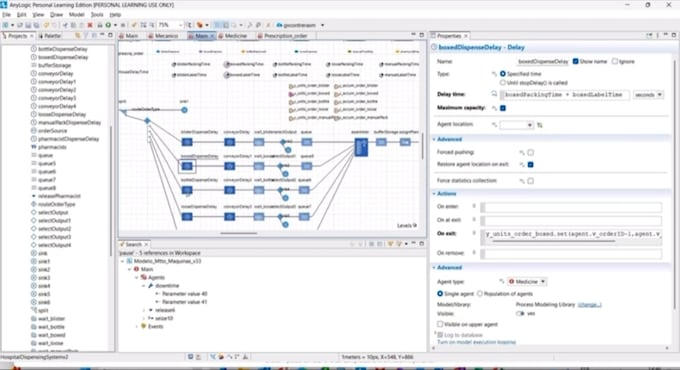Select the queue block in the top row
Image resolution: width=680 pixels, height=370 pixels.
click(x=307, y=142)
